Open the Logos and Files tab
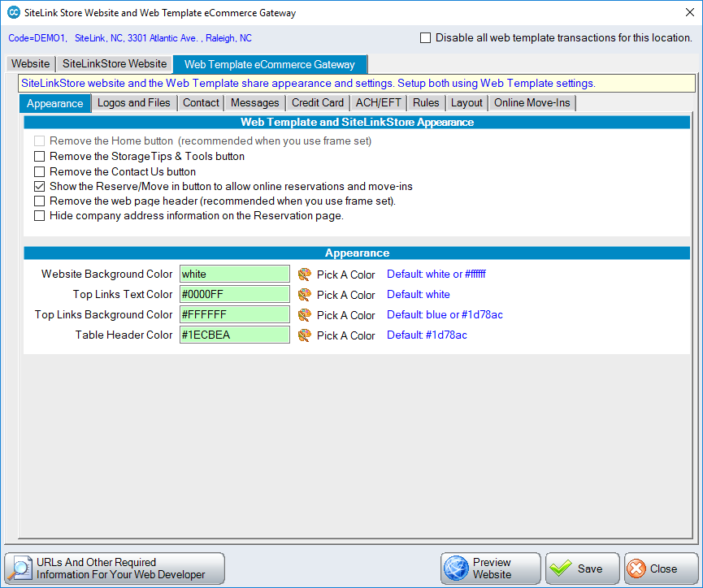Viewport: 703px width, 588px height. [134, 102]
